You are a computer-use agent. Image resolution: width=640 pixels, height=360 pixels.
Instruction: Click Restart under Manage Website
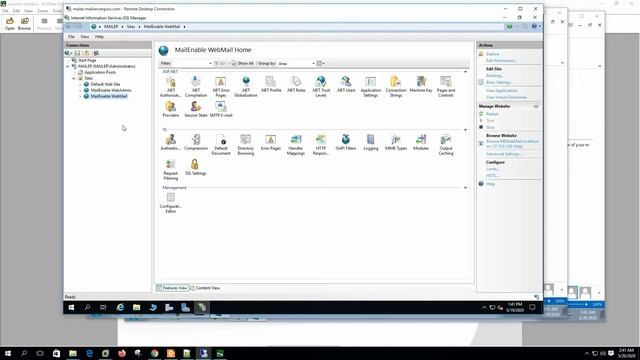[x=492, y=114]
